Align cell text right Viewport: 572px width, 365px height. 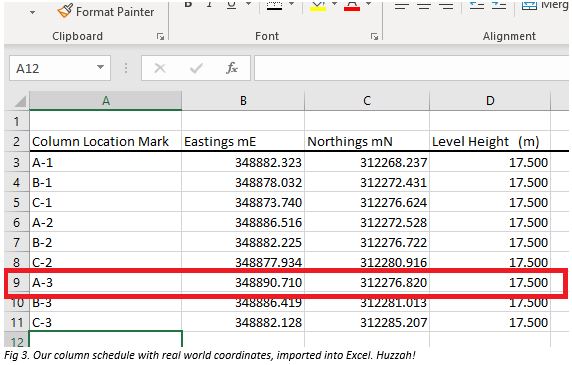446,5
